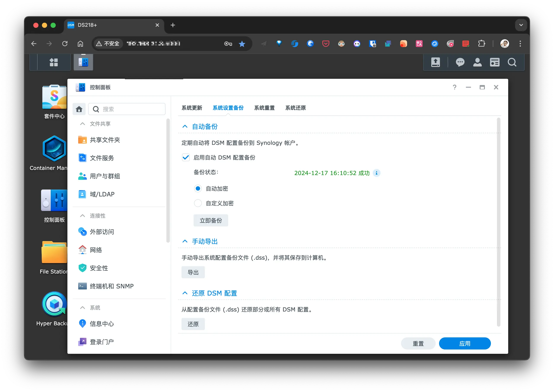The height and width of the screenshot is (392, 554).
Task: Open the user account options icon
Action: pos(477,62)
